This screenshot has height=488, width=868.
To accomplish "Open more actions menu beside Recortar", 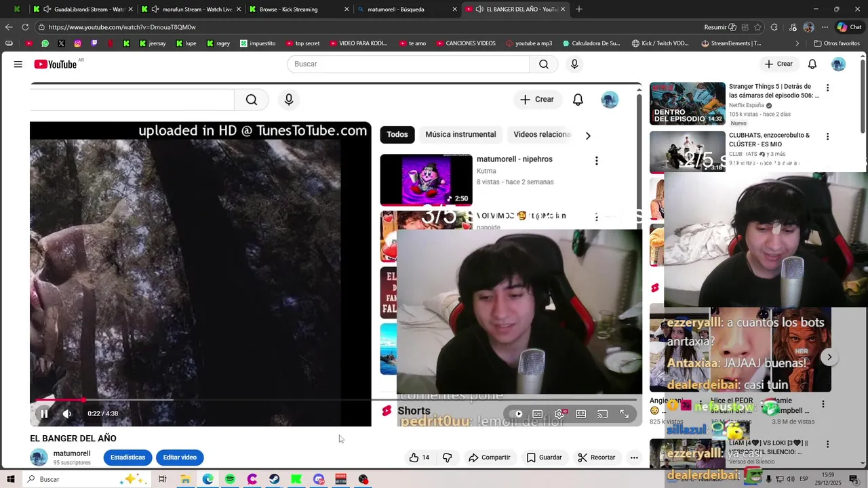I will click(x=634, y=457).
